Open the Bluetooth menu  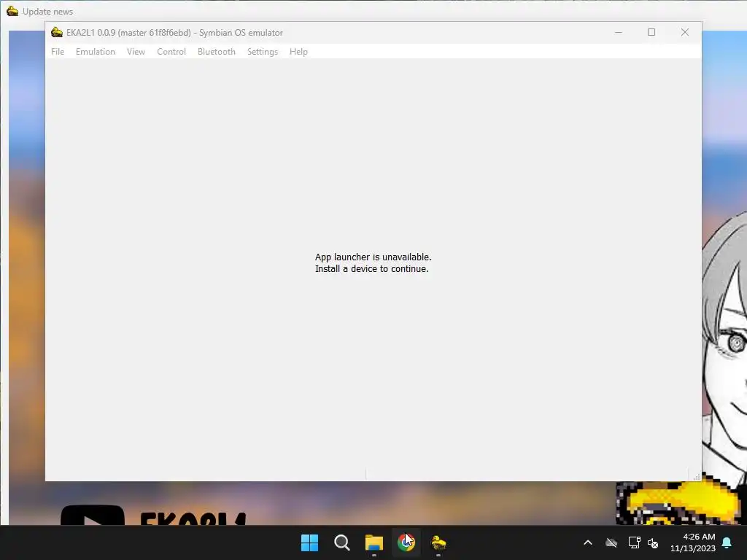pyautogui.click(x=216, y=52)
